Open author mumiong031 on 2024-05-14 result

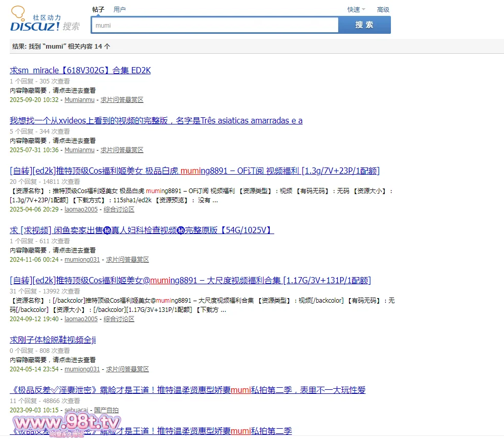pyautogui.click(x=82, y=369)
